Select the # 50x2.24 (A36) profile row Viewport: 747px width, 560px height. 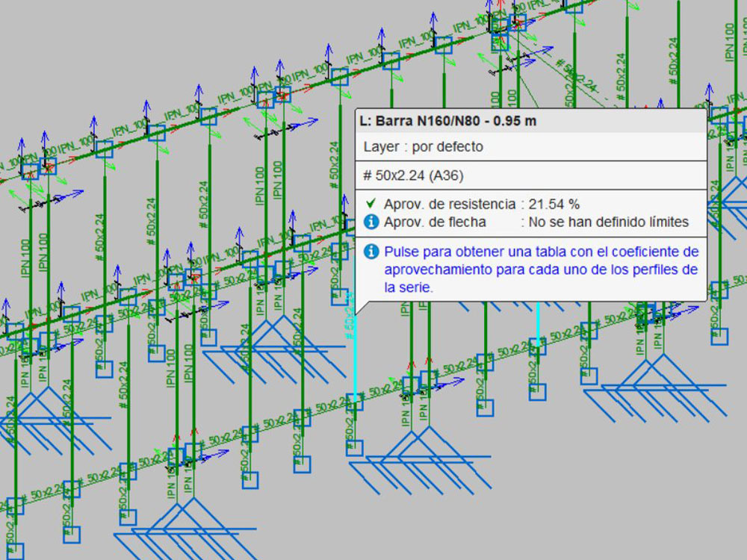(415, 175)
